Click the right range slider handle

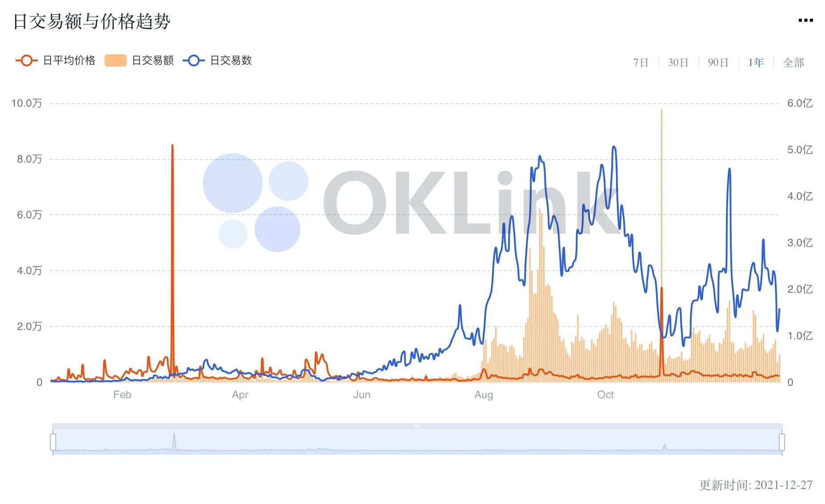pos(782,442)
